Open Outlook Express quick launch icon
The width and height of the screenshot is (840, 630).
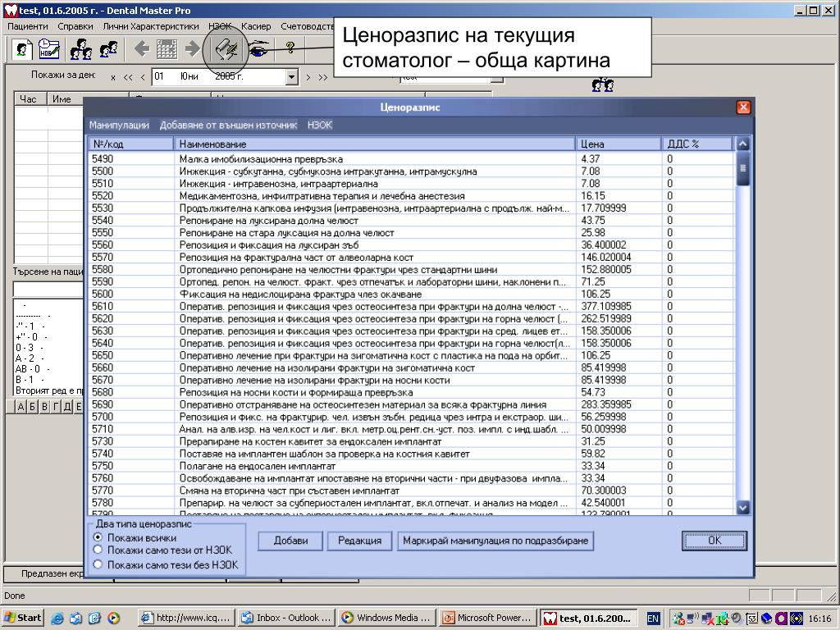point(75,618)
